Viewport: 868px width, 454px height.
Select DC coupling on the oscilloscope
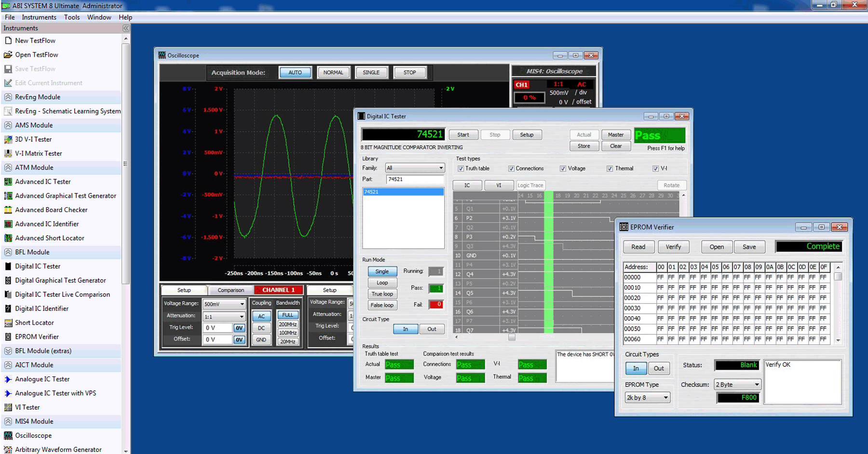point(261,328)
